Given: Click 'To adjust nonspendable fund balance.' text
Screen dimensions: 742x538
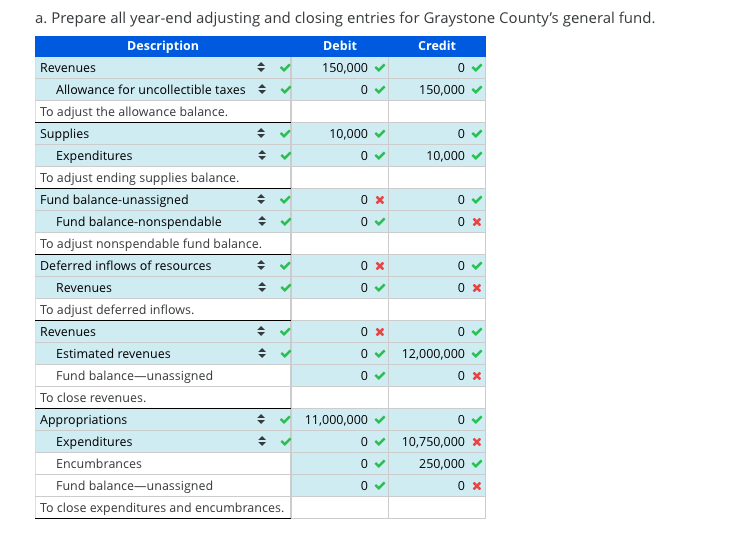Looking at the screenshot, I should click(151, 244).
